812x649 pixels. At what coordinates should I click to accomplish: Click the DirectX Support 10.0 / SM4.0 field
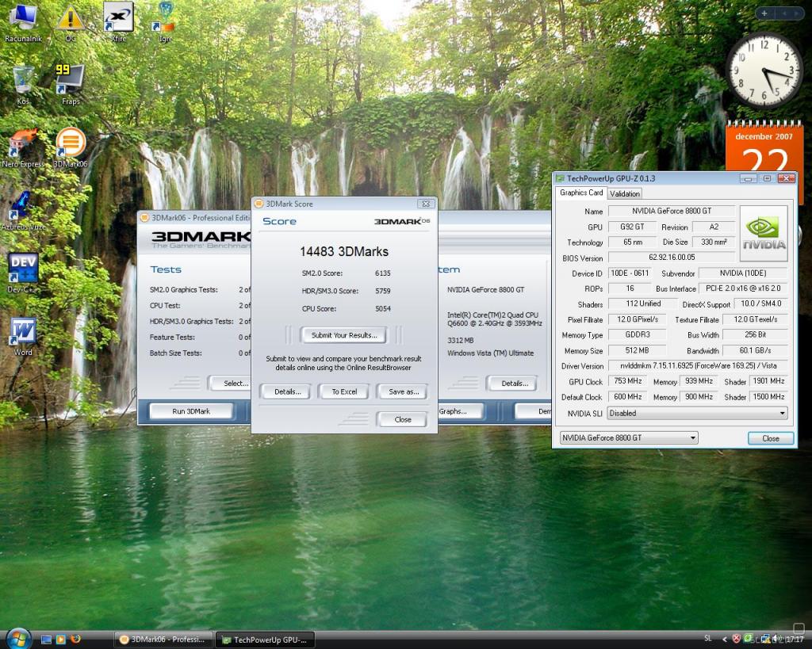pos(760,304)
